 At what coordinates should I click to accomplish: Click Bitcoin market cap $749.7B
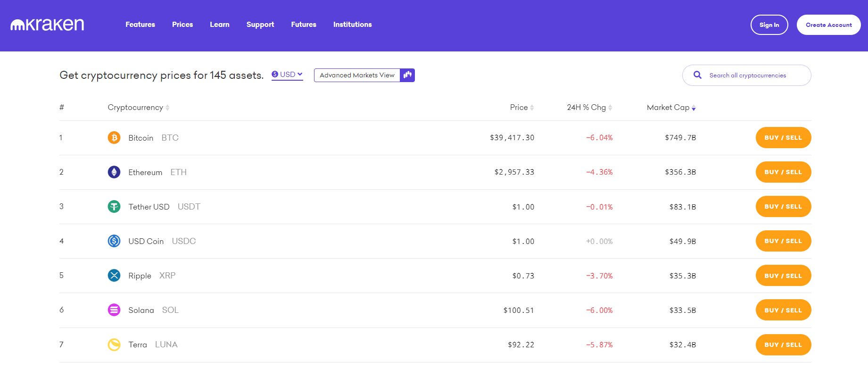pos(680,138)
